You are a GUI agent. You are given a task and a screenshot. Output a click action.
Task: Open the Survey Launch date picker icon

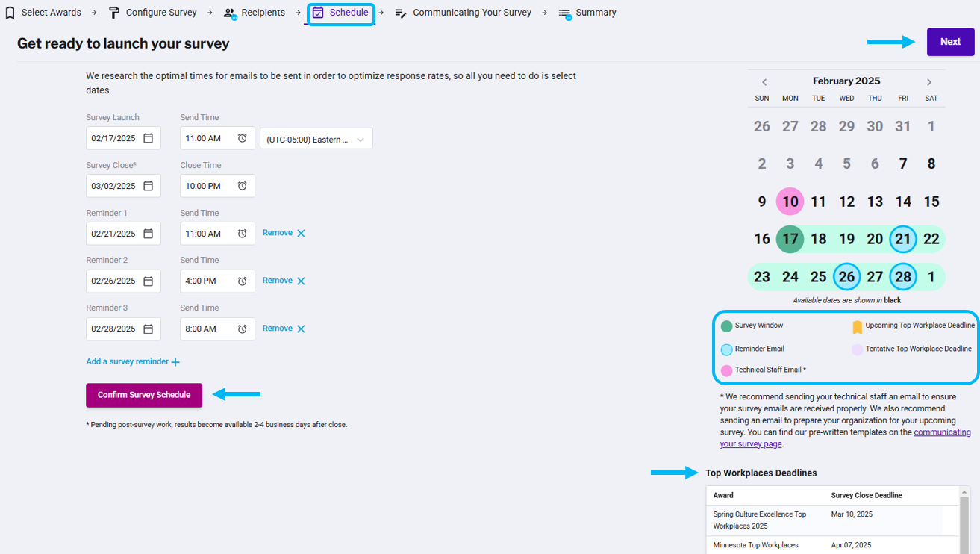(x=149, y=137)
